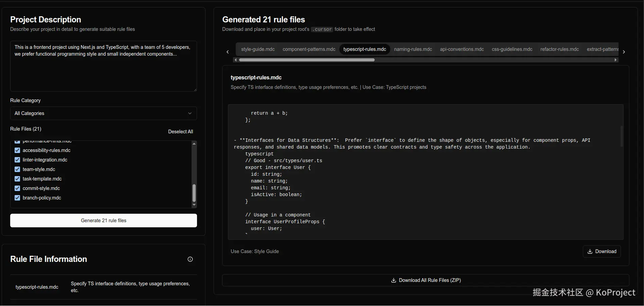Open the api-conventions.mdc tab
Viewport: 644px width, 306px height.
[x=462, y=49]
